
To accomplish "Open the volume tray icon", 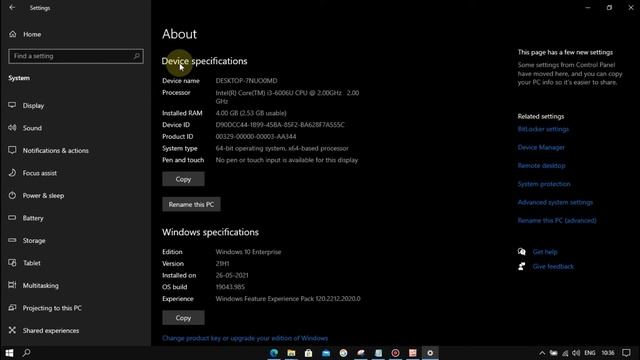I will click(576, 353).
